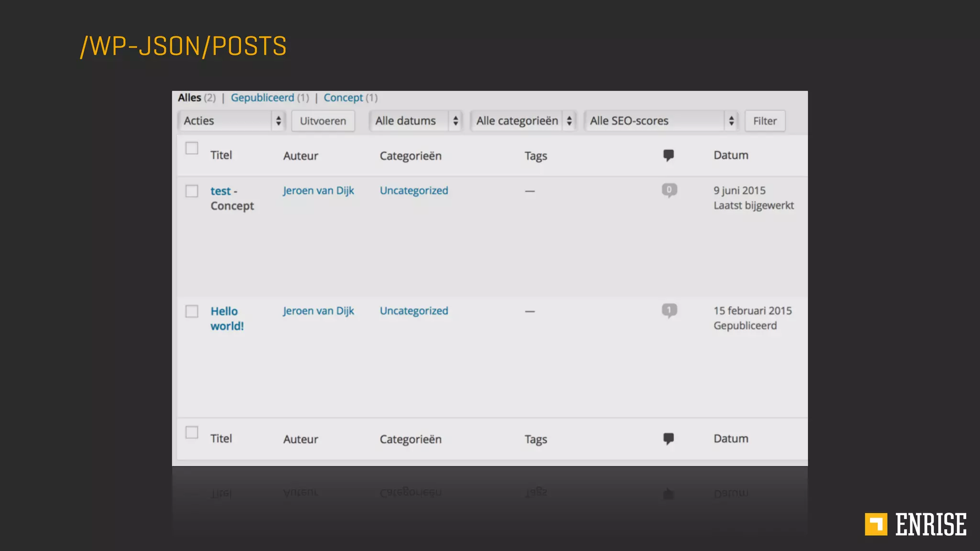
Task: Click comments bubble icon in header row
Action: coord(668,155)
